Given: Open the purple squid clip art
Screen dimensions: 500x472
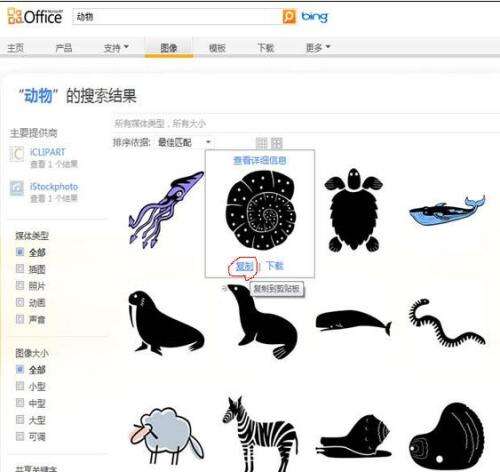Looking at the screenshot, I should [x=166, y=209].
